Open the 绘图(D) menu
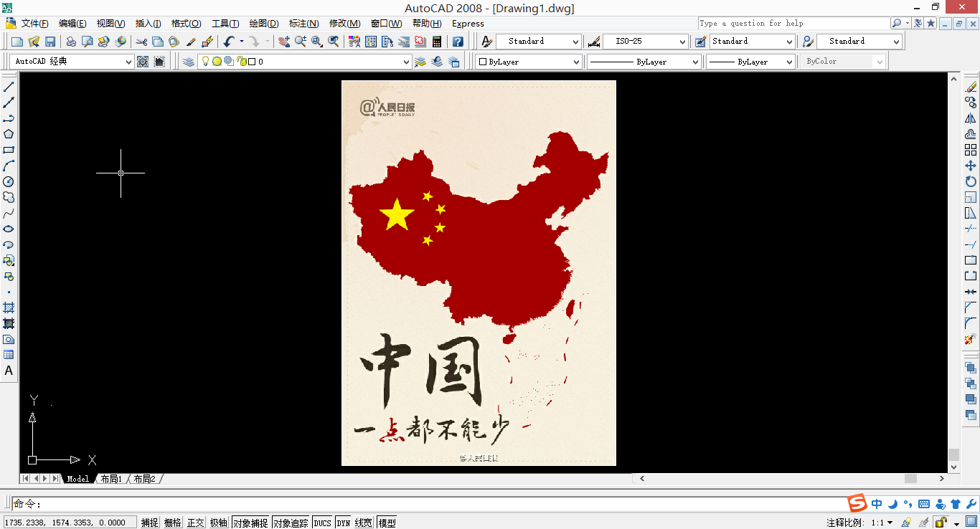Screen dimensions: 980x529 [264, 24]
